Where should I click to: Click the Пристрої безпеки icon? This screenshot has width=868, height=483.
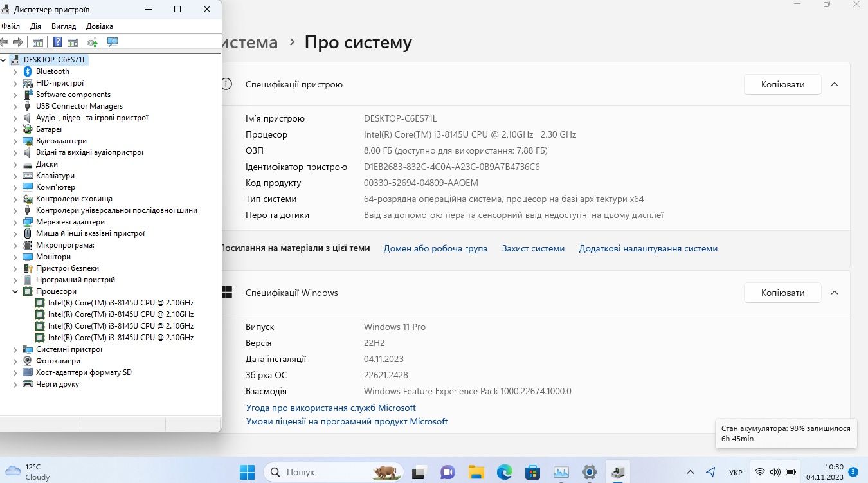[x=28, y=268]
